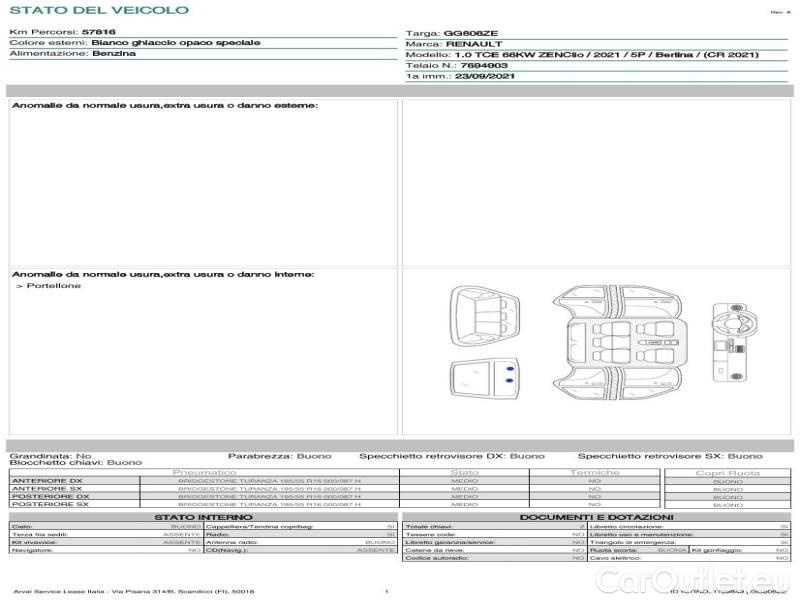Click the 'STATO DEL VEICOLO' heading
The width and height of the screenshot is (800, 600).
tap(99, 10)
